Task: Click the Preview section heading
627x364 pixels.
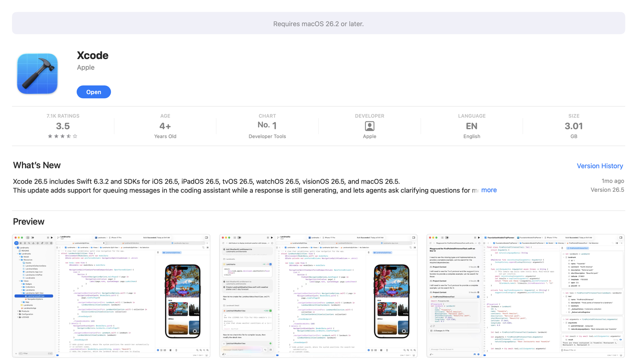Action: click(29, 222)
